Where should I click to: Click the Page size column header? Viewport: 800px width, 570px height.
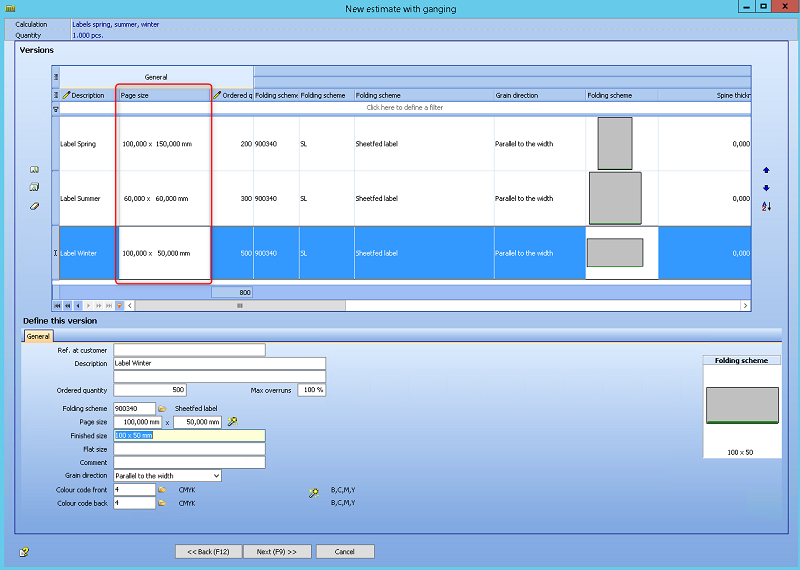(x=163, y=95)
